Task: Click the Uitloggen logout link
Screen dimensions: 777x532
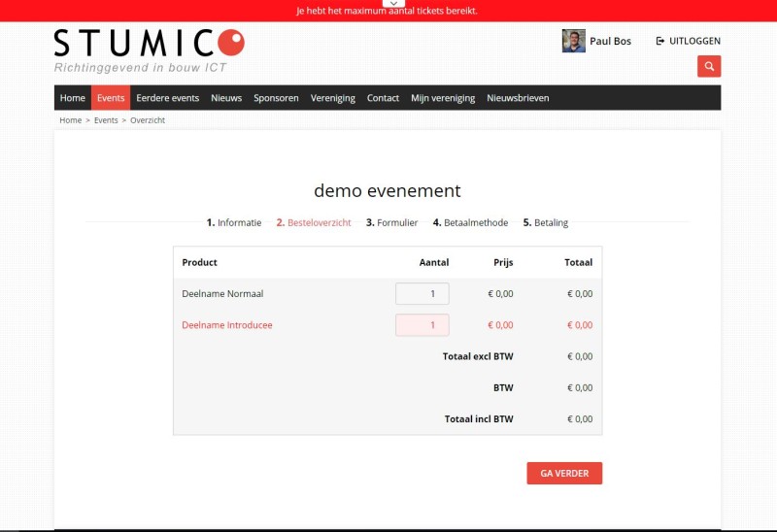Action: click(x=689, y=41)
